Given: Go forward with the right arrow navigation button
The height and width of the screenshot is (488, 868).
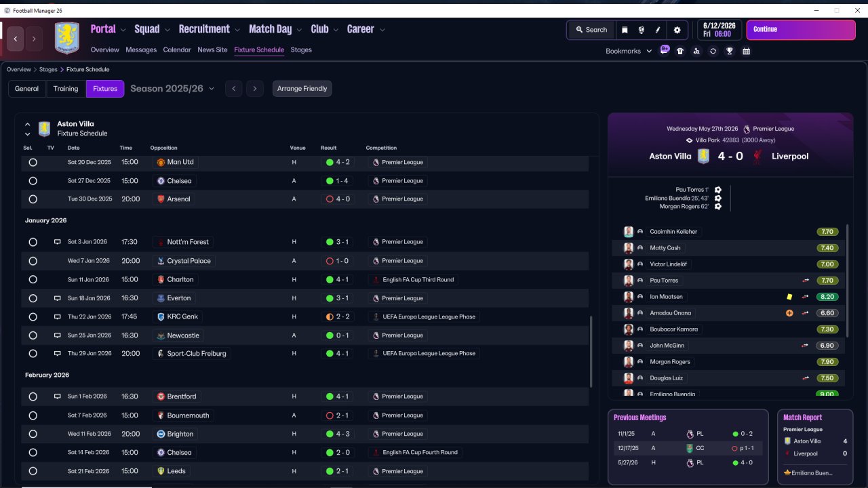Looking at the screenshot, I should click(x=34, y=39).
